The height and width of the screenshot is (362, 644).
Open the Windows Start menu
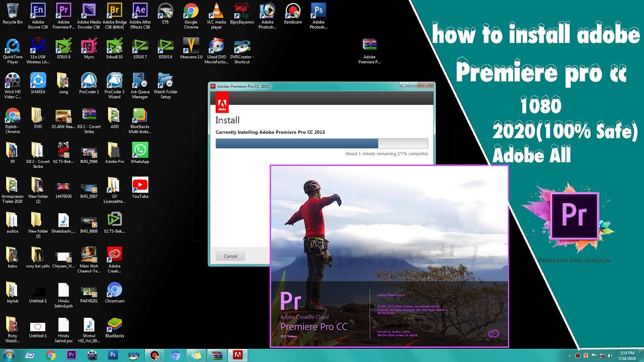click(10, 355)
